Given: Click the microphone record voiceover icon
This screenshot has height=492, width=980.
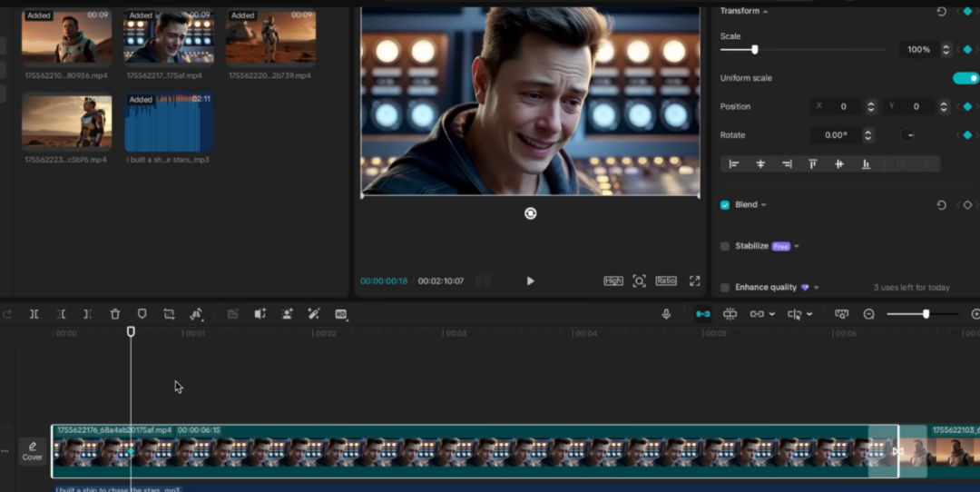Looking at the screenshot, I should click(x=666, y=314).
